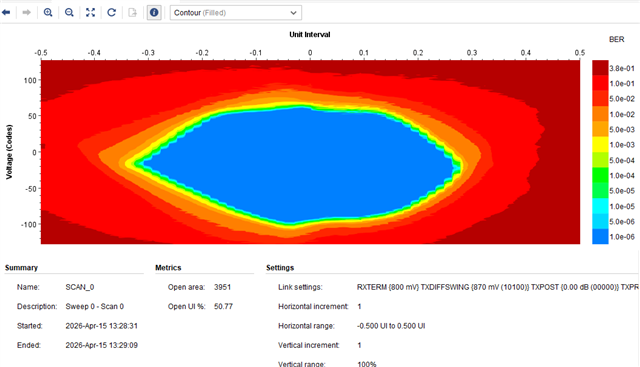Viewport: 640px width, 367px height.
Task: Refresh the scan plot
Action: pos(111,13)
